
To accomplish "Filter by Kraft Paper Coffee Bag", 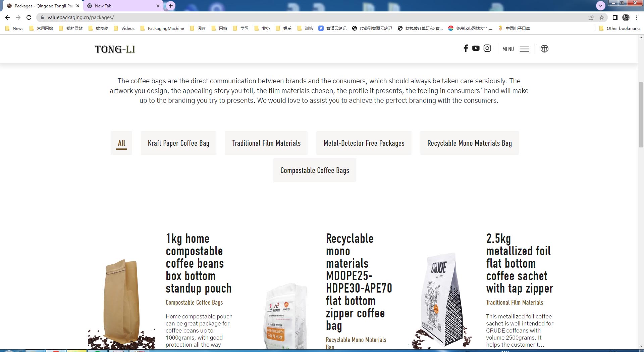I will 178,143.
